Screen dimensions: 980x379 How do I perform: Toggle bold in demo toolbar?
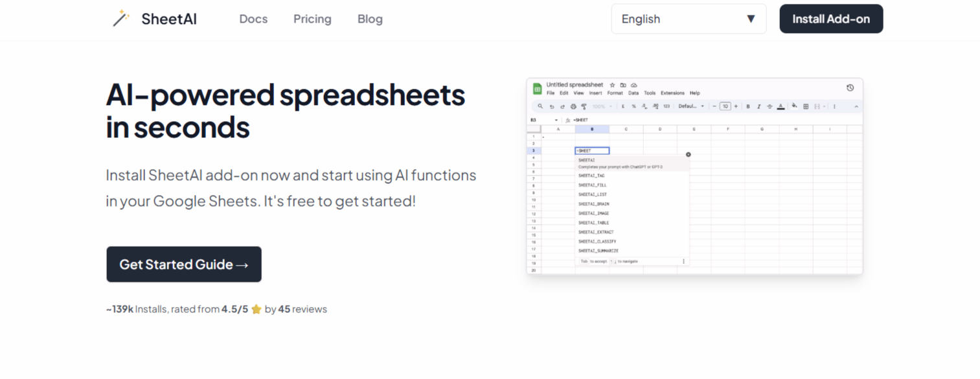(748, 106)
